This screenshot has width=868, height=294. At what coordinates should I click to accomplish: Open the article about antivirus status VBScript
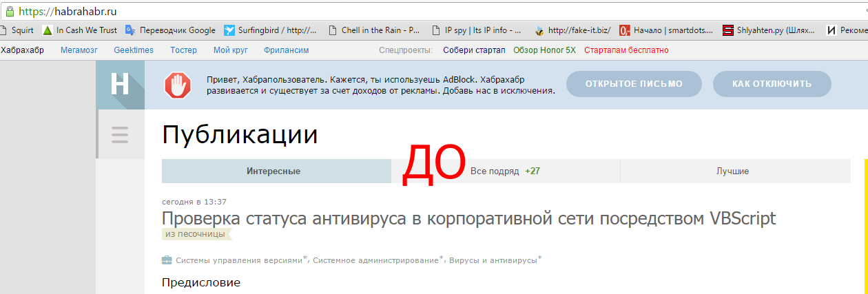[468, 218]
